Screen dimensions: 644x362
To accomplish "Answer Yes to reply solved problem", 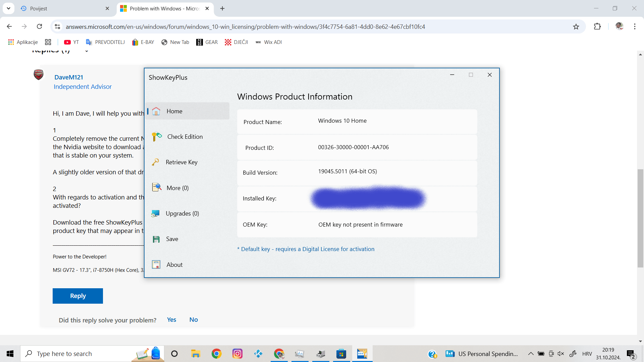I will 171,320.
